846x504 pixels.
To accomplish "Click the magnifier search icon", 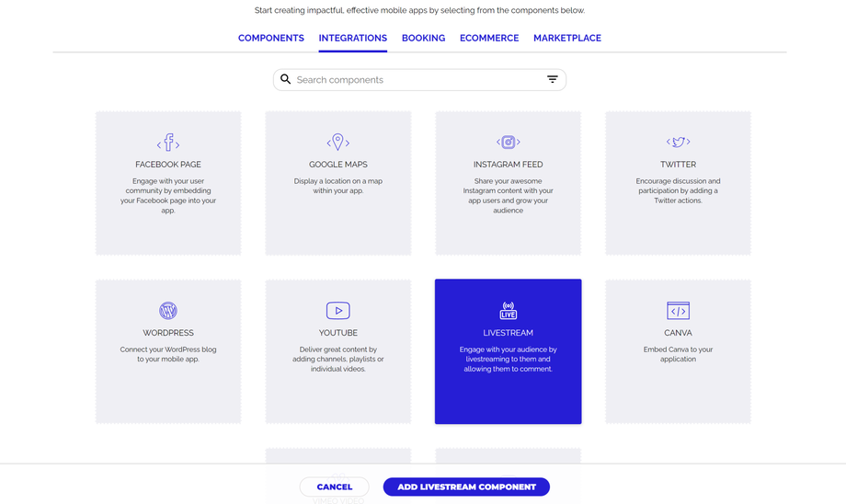I will point(285,79).
